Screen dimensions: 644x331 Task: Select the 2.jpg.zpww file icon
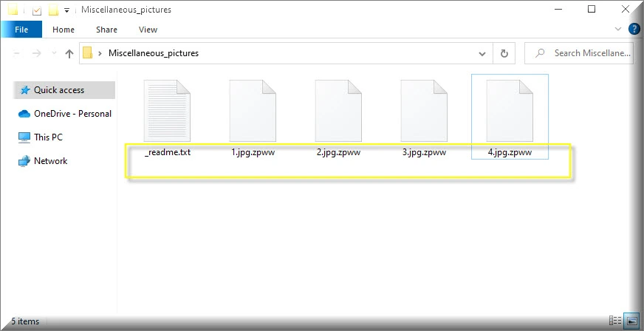click(x=338, y=111)
